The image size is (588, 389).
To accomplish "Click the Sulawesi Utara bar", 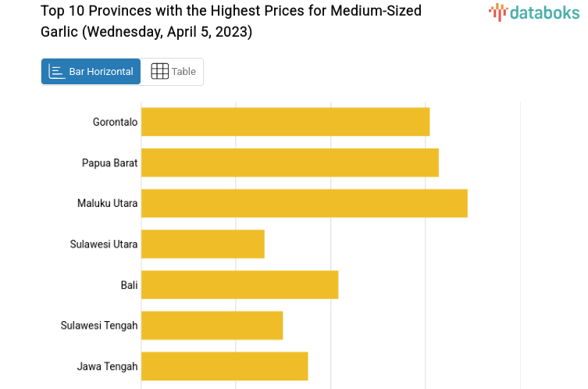I will click(202, 244).
